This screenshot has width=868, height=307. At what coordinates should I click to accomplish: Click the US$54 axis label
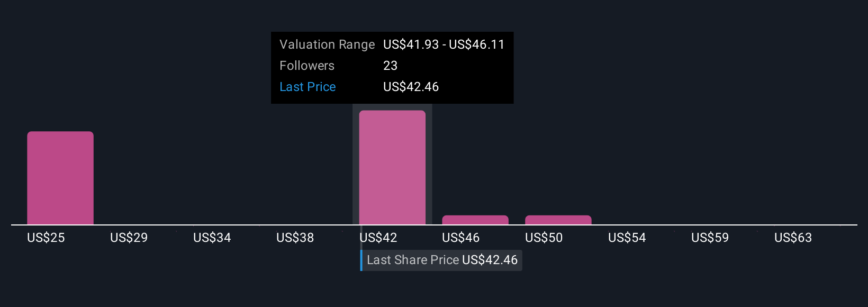(x=627, y=238)
